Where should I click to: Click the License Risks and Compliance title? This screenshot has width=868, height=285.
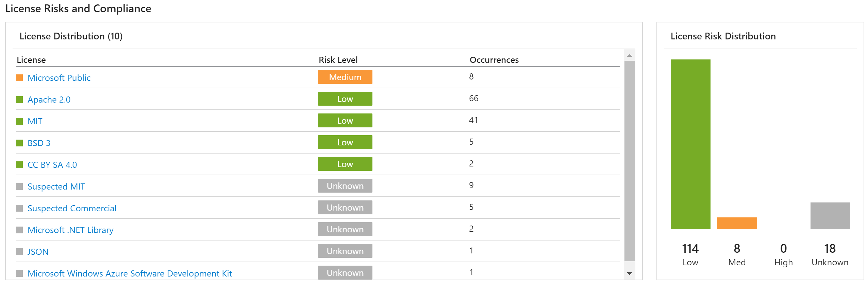coord(78,8)
